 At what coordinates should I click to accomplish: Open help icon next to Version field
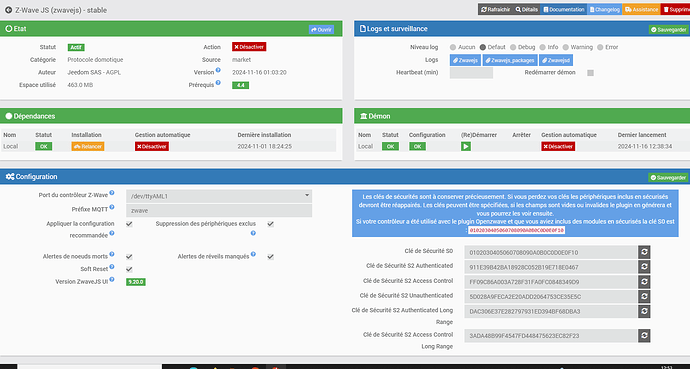point(218,70)
